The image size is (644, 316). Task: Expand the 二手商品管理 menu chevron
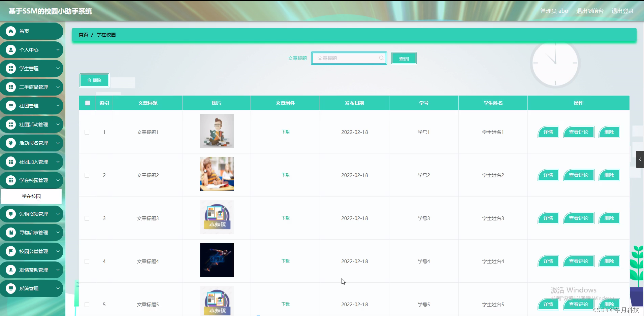[x=58, y=87]
